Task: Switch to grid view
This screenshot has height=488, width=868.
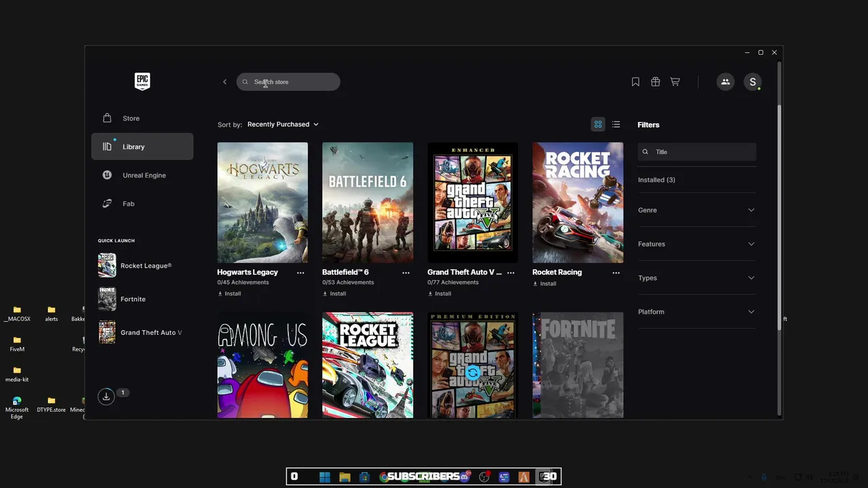Action: 598,125
